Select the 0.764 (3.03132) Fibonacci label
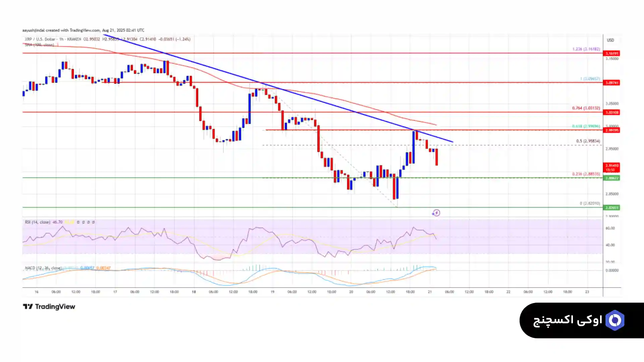The width and height of the screenshot is (644, 362). (x=586, y=108)
